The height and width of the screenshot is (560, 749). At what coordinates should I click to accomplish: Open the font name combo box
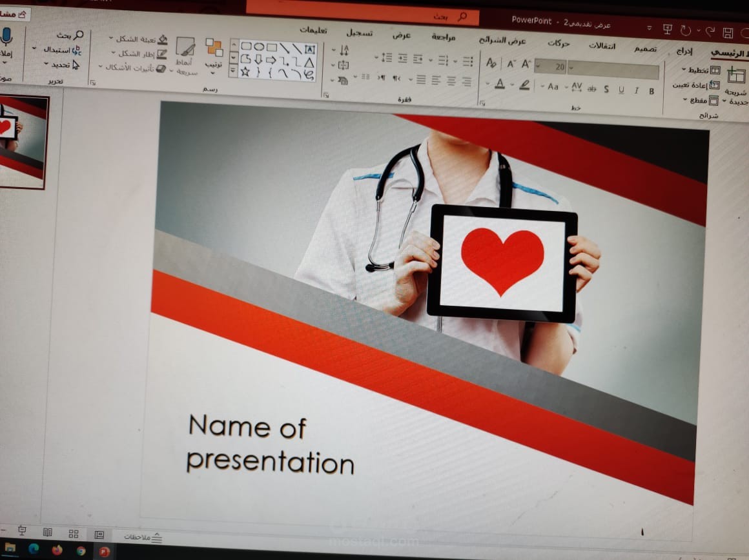pyautogui.click(x=614, y=70)
